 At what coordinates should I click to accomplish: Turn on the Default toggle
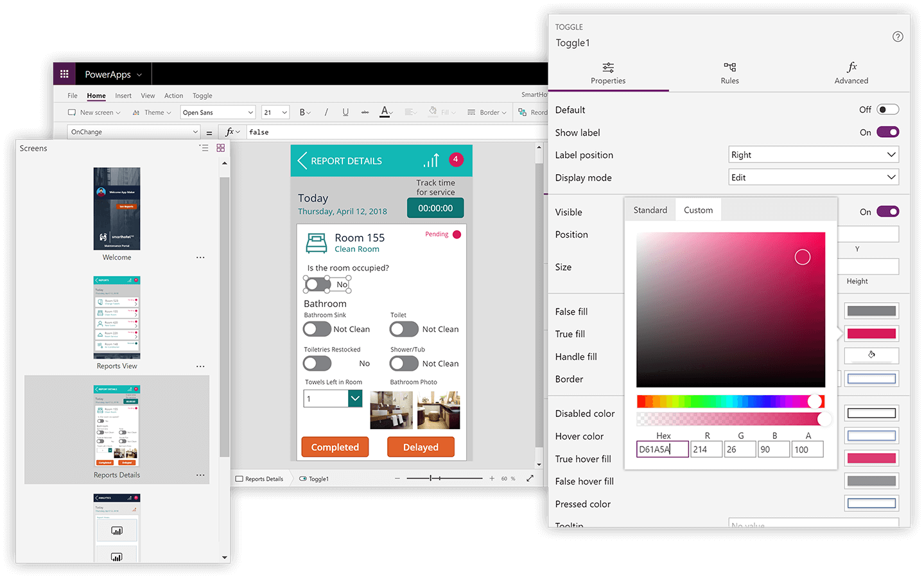[887, 109]
